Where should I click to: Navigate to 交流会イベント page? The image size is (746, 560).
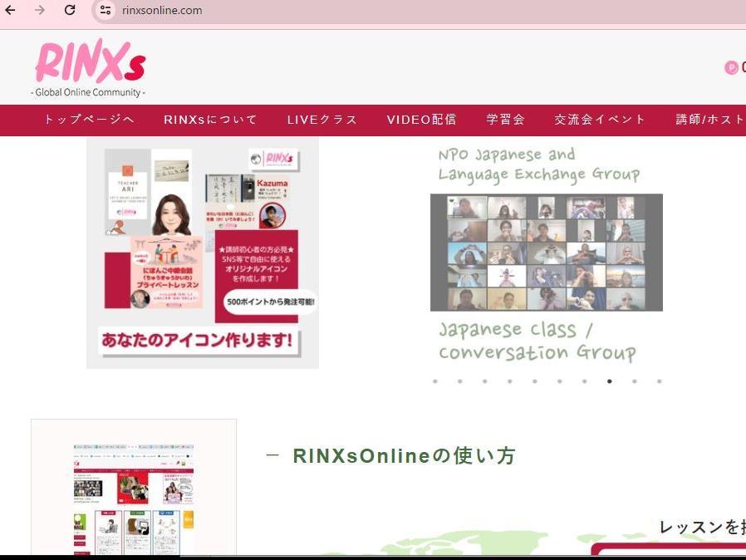coord(600,120)
